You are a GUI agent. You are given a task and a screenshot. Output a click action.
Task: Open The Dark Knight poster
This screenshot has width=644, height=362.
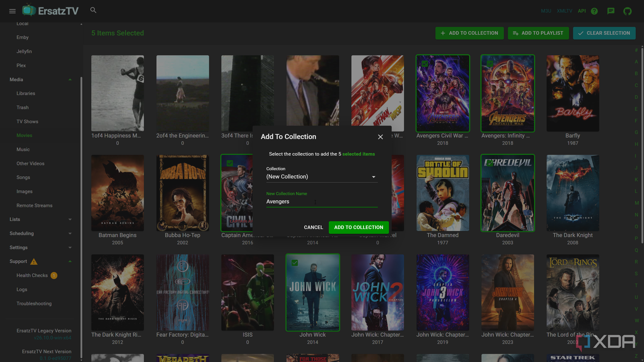coord(573,193)
